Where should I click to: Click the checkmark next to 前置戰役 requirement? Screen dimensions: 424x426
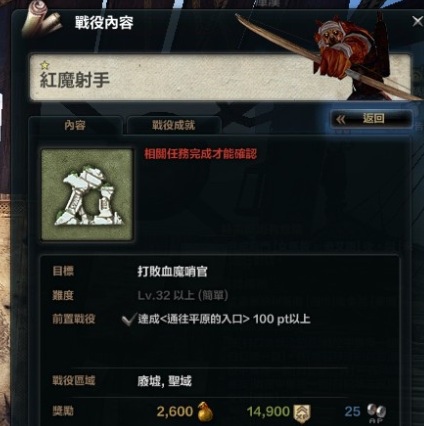point(129,319)
